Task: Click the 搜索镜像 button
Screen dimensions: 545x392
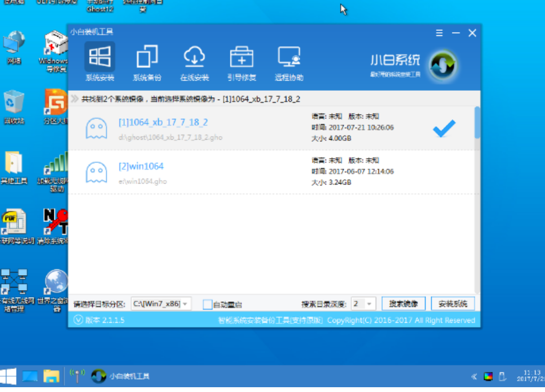Action: 403,304
